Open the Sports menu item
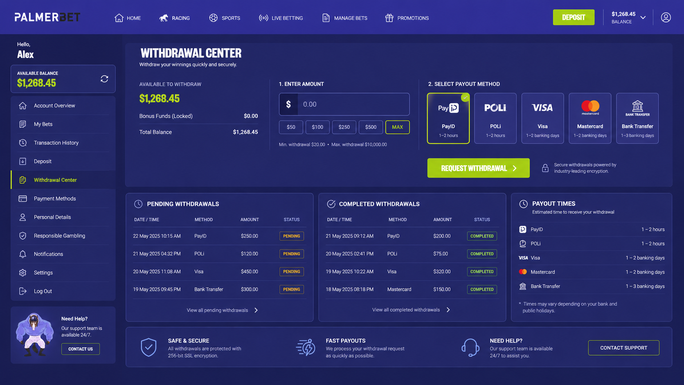 coord(224,18)
